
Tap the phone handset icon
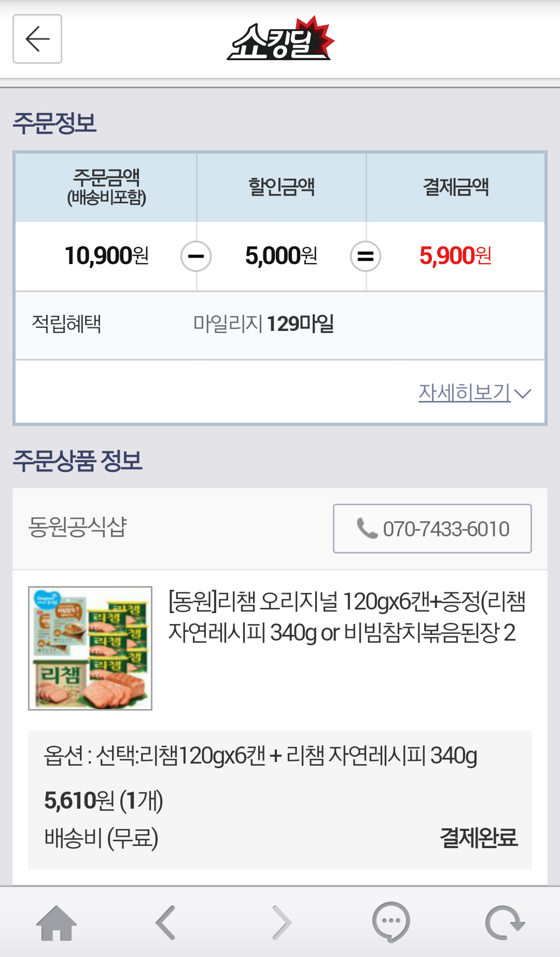(367, 529)
